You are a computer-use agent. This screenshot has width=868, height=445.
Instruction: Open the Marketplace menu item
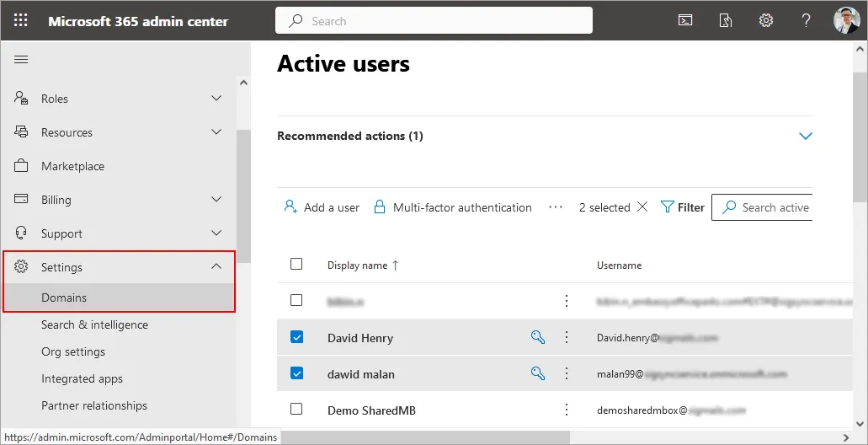click(72, 166)
